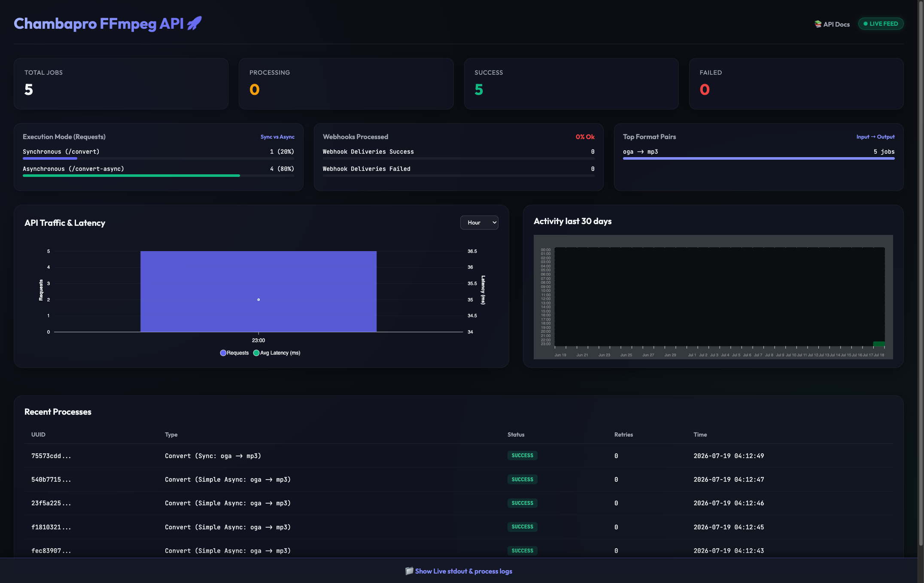Viewport: 924px width, 583px height.
Task: Toggle the LIVE FEED indicator
Action: pyautogui.click(x=881, y=24)
